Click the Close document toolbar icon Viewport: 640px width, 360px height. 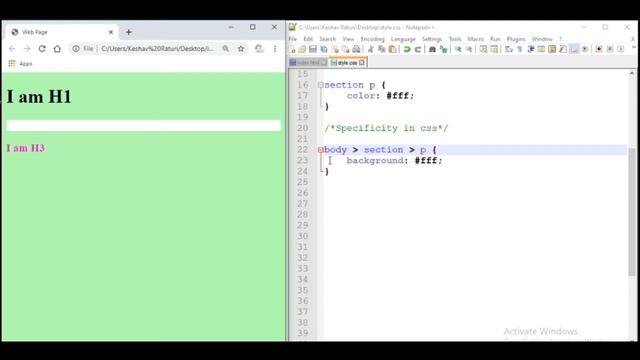(335, 49)
